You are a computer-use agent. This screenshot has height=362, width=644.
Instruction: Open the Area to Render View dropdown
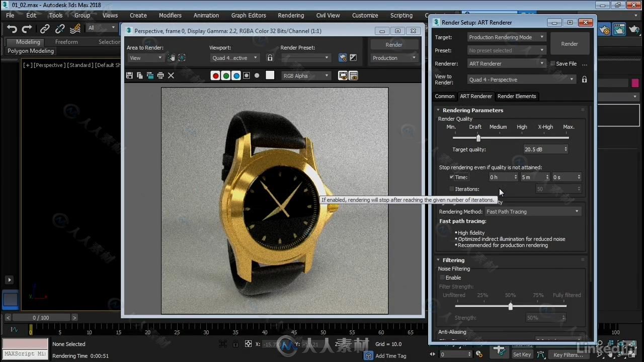(x=145, y=58)
